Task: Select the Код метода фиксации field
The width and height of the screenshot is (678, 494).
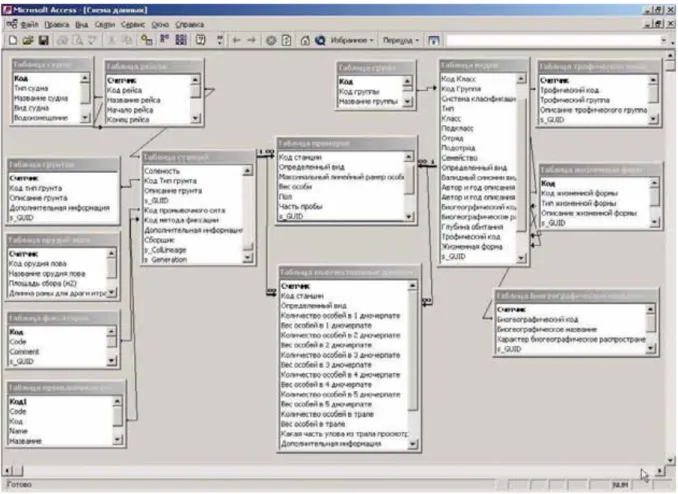Action: 182,220
